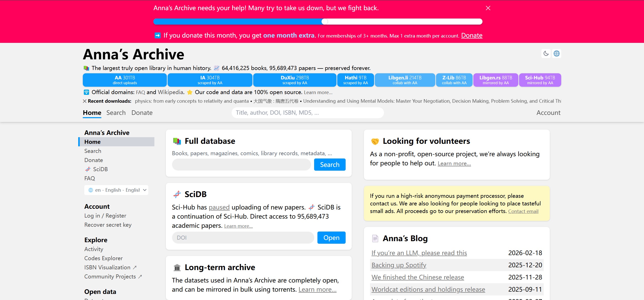Open We finished the Chinese release

click(418, 277)
